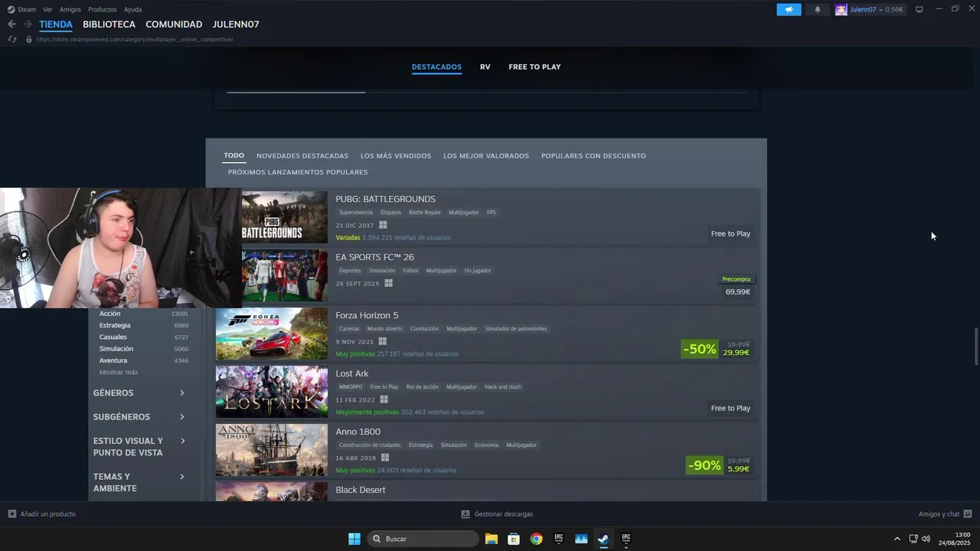Screen dimensions: 980x551
Task: Click the Añadir un producto link
Action: coord(47,514)
